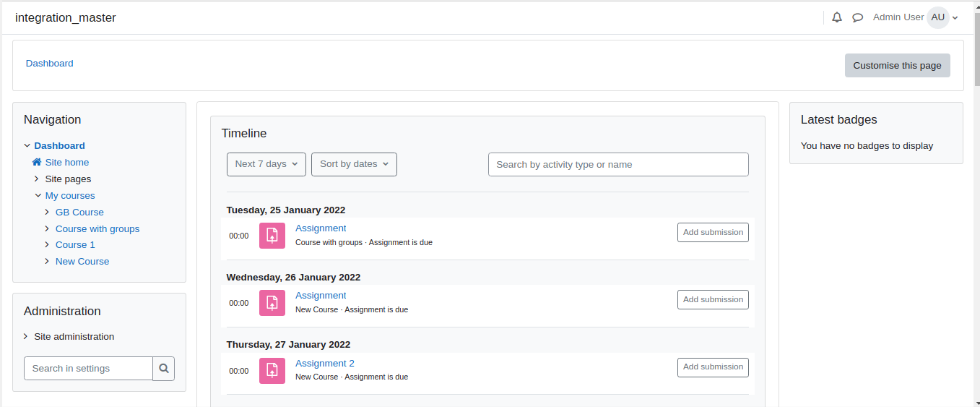
Task: Click the Customise this page button
Action: click(898, 65)
